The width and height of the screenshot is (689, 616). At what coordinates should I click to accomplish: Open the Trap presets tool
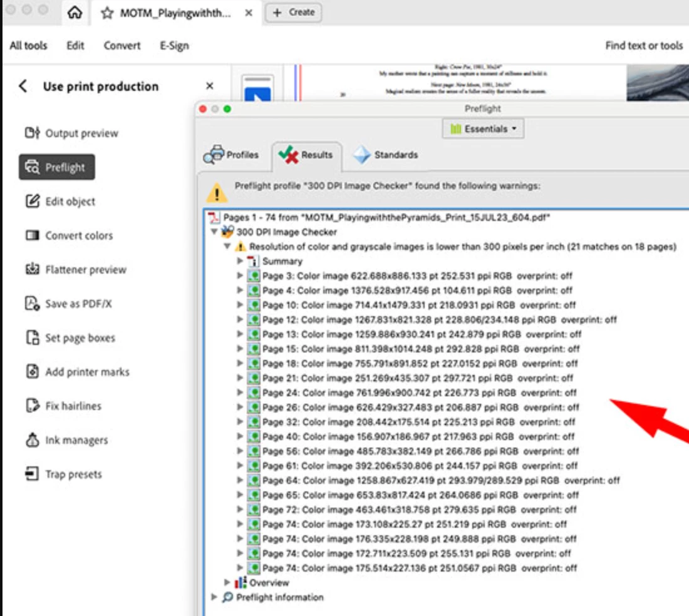pyautogui.click(x=63, y=474)
